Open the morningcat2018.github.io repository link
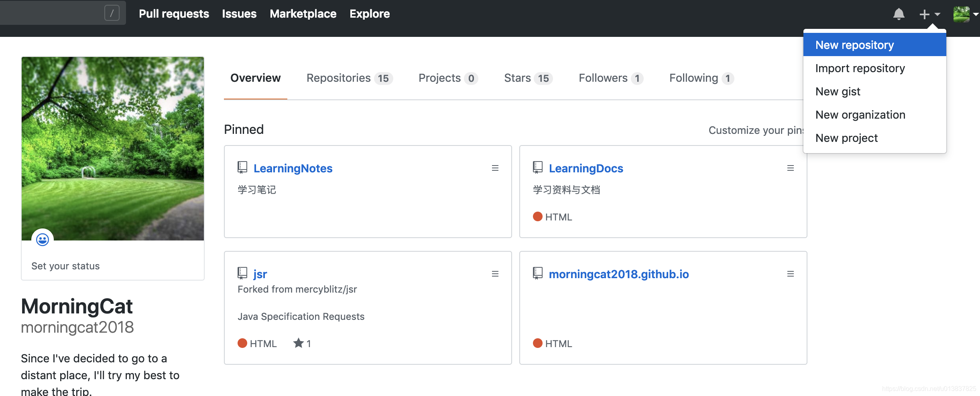This screenshot has height=396, width=980. 619,274
